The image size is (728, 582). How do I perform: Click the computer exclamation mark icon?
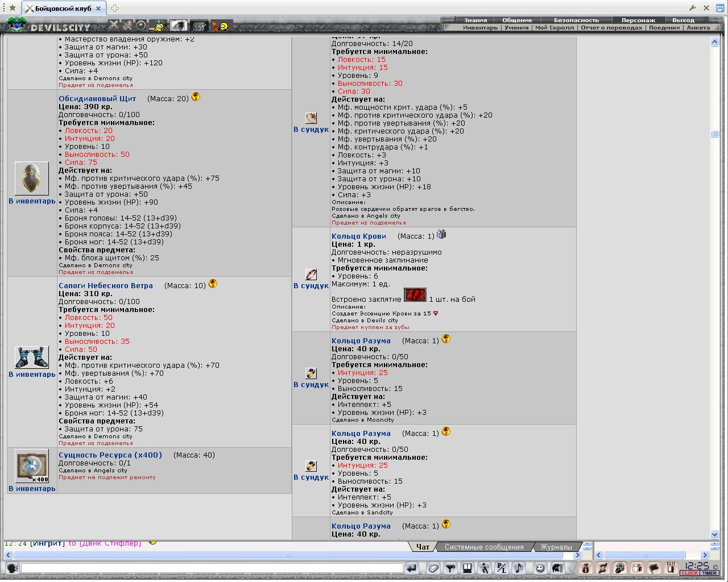point(467,567)
